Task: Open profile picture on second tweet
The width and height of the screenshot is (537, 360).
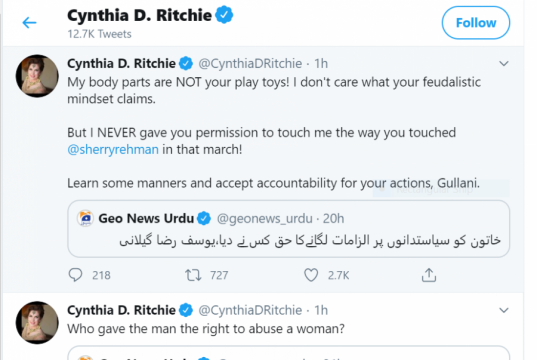Action: tap(37, 323)
